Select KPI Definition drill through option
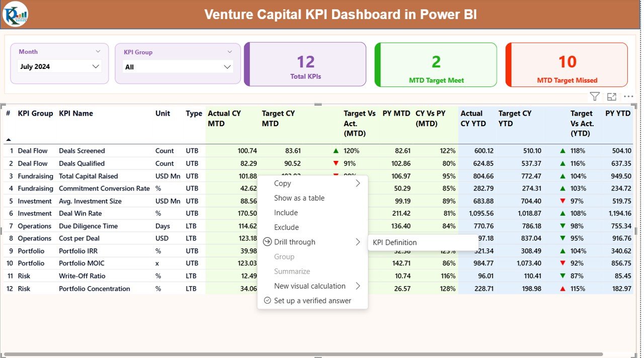Screen dimensions: 644x358 point(395,242)
